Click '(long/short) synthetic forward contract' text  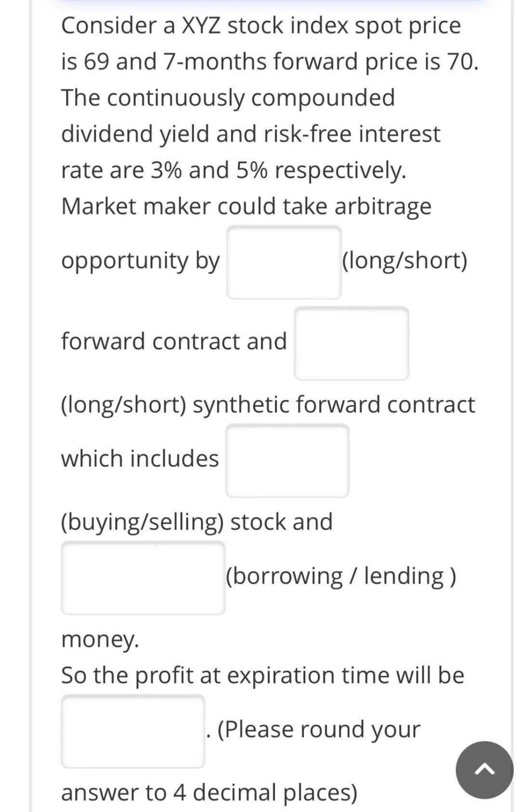[x=268, y=404]
